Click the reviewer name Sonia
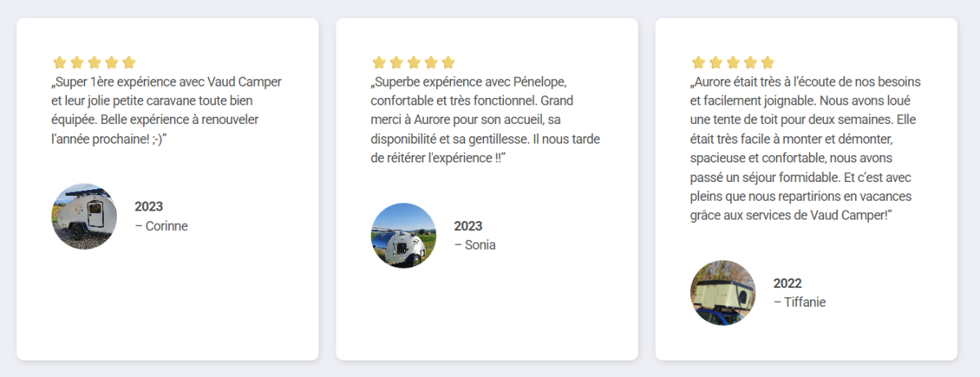 [x=479, y=245]
